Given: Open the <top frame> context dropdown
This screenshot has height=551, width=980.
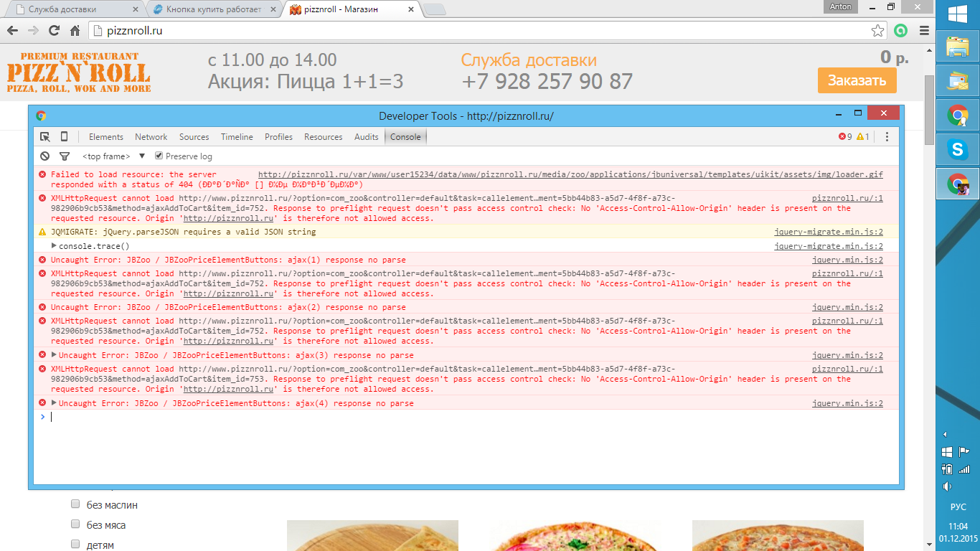Looking at the screenshot, I should (x=113, y=156).
